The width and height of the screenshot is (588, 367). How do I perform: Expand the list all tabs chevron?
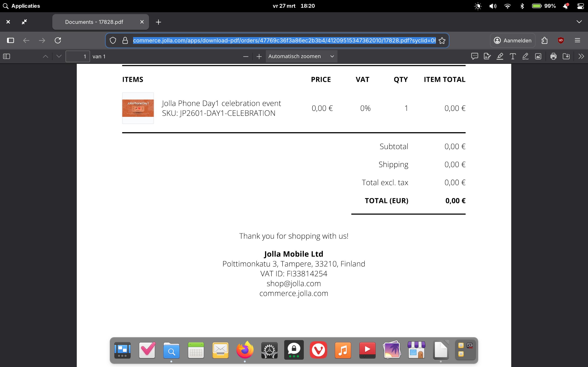coord(579,22)
